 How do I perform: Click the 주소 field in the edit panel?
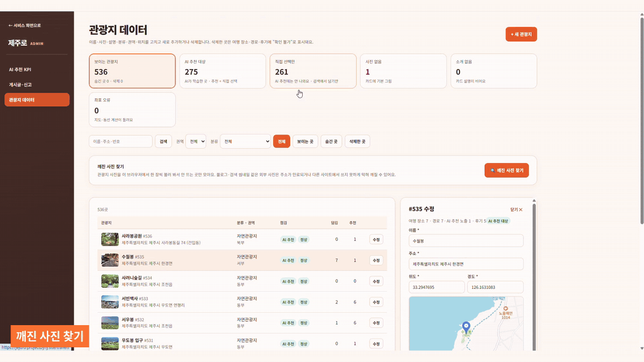[x=466, y=264]
